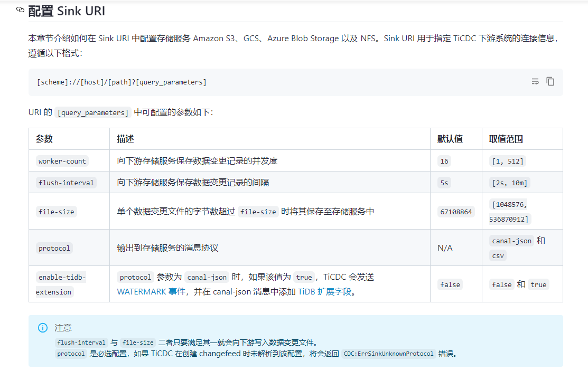Open the TiDB 扩展字段 link
The image size is (588, 371).
point(325,291)
